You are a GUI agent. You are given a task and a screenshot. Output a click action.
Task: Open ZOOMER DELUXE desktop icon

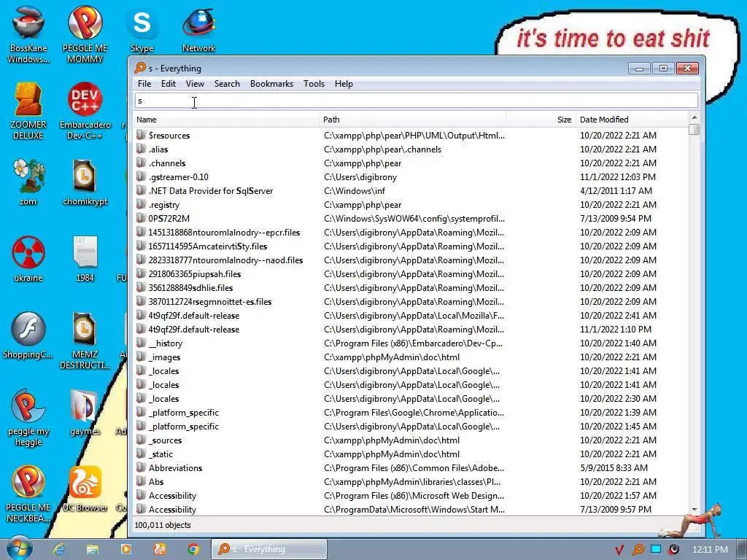pos(28,111)
